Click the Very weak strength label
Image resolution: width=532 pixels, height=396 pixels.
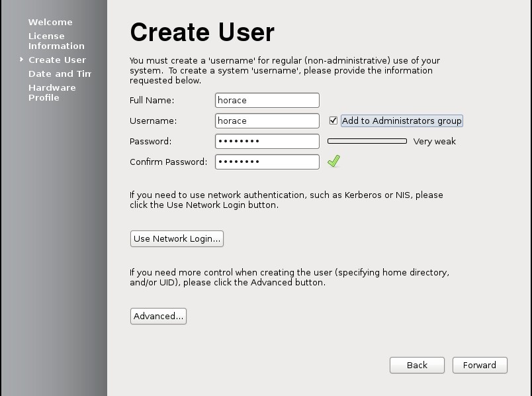tap(433, 141)
